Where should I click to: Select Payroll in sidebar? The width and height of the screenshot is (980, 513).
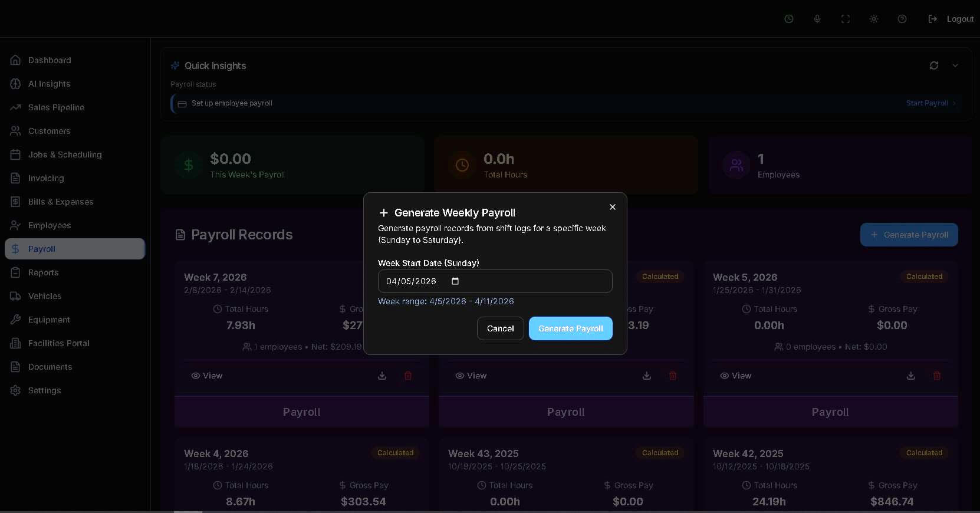(75, 249)
